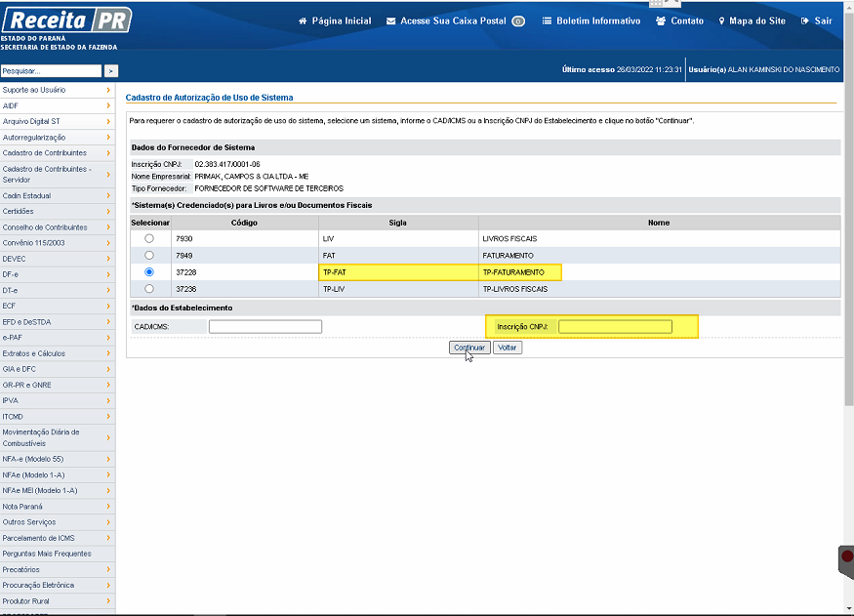Open the envelope icon for Caixa Postal

click(391, 21)
